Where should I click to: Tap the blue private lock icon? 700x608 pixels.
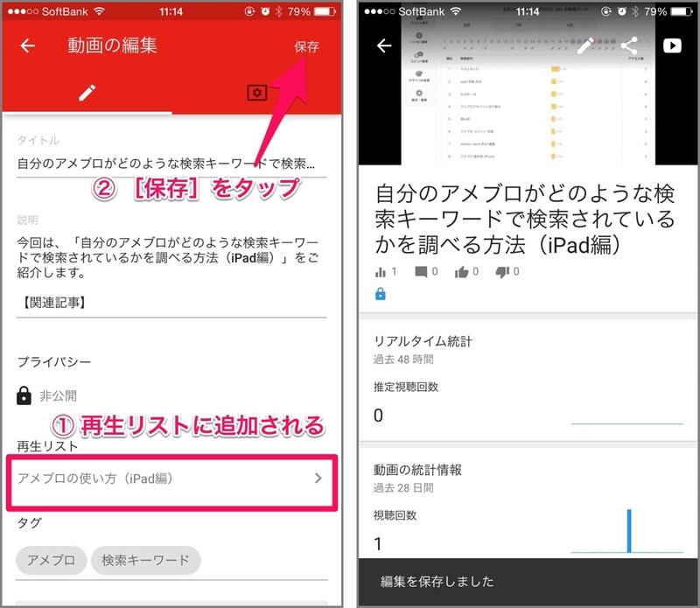(x=381, y=294)
